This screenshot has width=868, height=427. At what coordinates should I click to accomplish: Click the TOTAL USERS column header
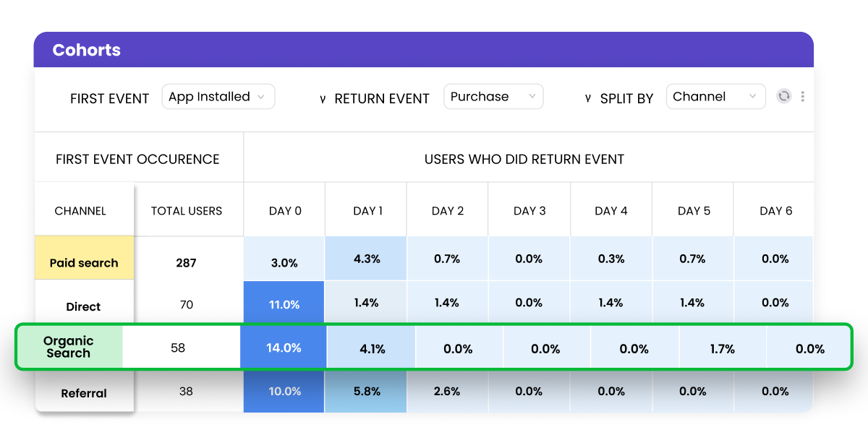click(187, 211)
